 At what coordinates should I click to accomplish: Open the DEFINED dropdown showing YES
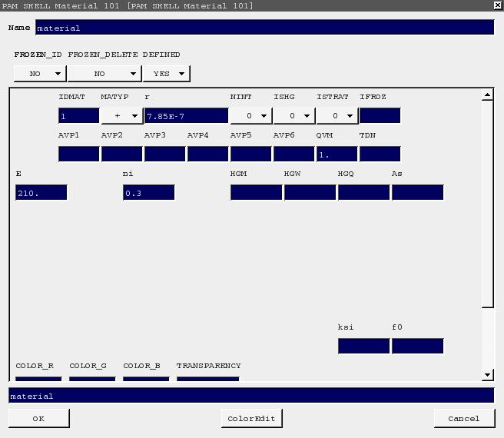[167, 74]
